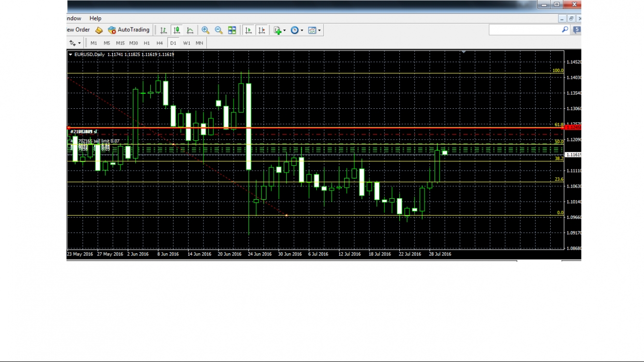Click the Fibonacci 23.6 level label

click(x=559, y=179)
